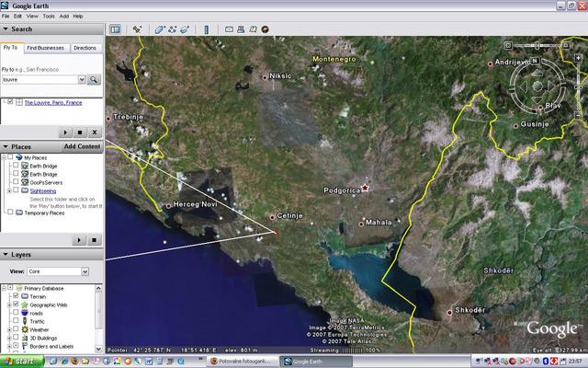The width and height of the screenshot is (588, 368).
Task: Click the round Sky/Earth toolbar icon
Action: pyautogui.click(x=266, y=29)
